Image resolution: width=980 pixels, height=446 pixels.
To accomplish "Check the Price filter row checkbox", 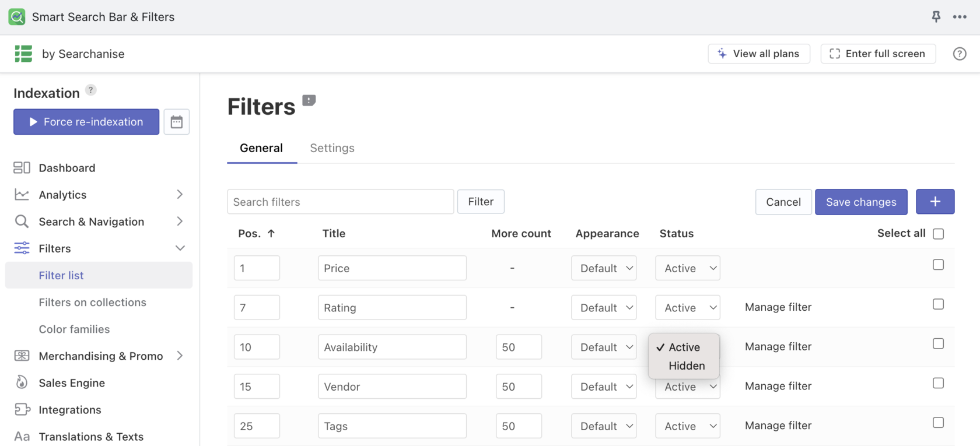I will (x=938, y=265).
